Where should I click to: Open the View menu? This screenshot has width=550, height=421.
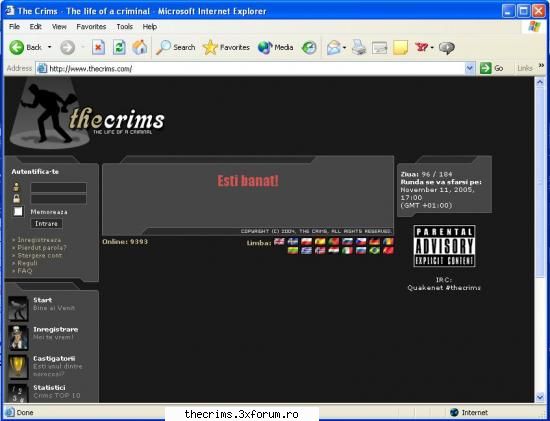point(59,27)
